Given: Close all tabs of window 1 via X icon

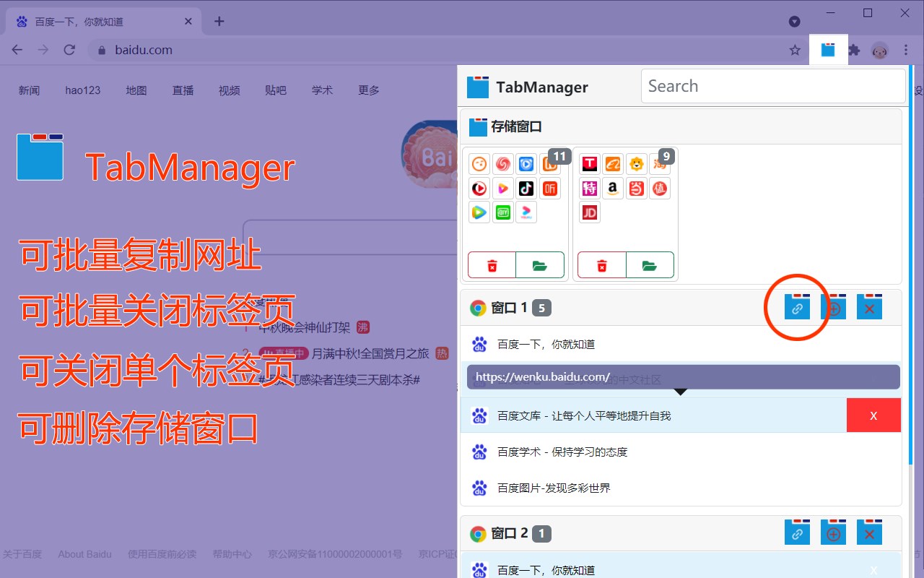Looking at the screenshot, I should coord(869,308).
